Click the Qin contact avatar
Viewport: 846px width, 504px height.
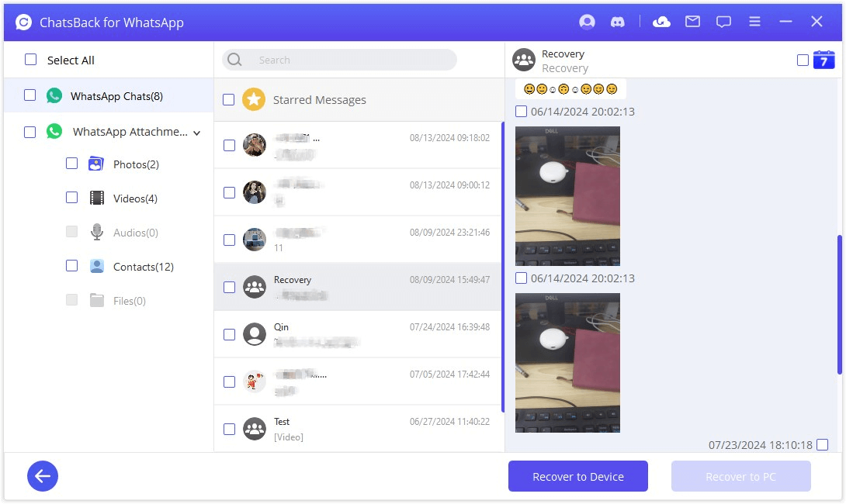click(254, 334)
